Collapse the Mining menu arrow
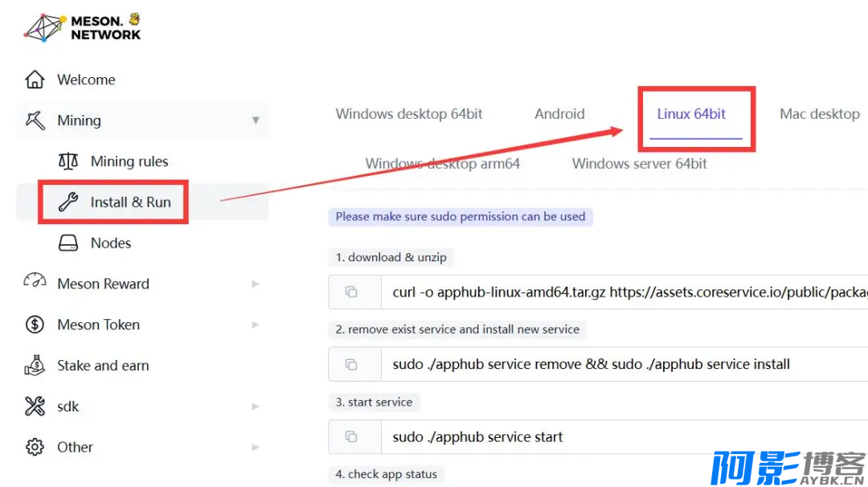Image resolution: width=868 pixels, height=487 pixels. tap(256, 121)
